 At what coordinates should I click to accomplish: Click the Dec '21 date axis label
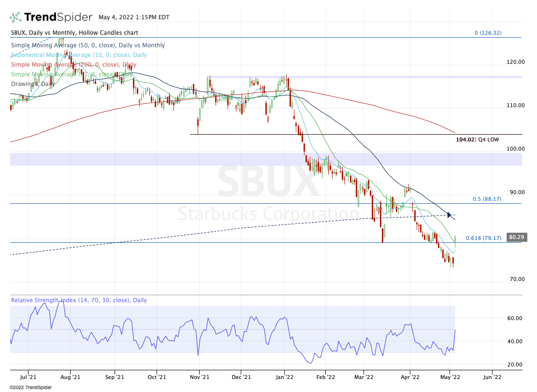(x=241, y=377)
